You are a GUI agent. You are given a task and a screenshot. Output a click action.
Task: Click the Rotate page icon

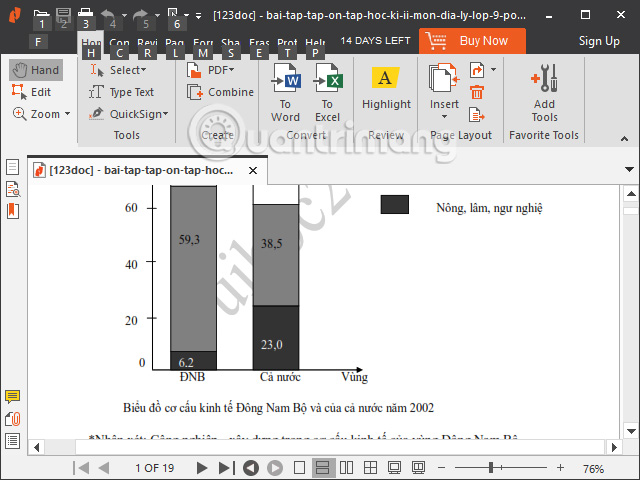click(477, 70)
